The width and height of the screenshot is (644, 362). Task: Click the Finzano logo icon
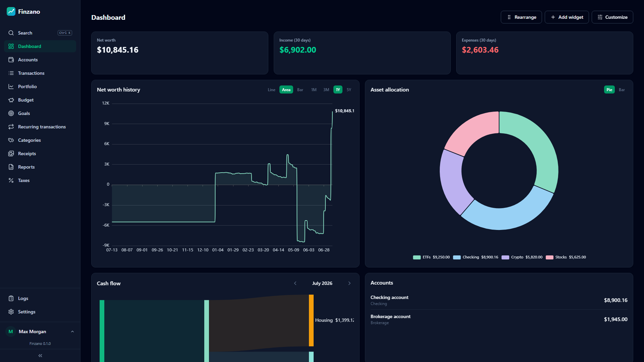pyautogui.click(x=11, y=11)
